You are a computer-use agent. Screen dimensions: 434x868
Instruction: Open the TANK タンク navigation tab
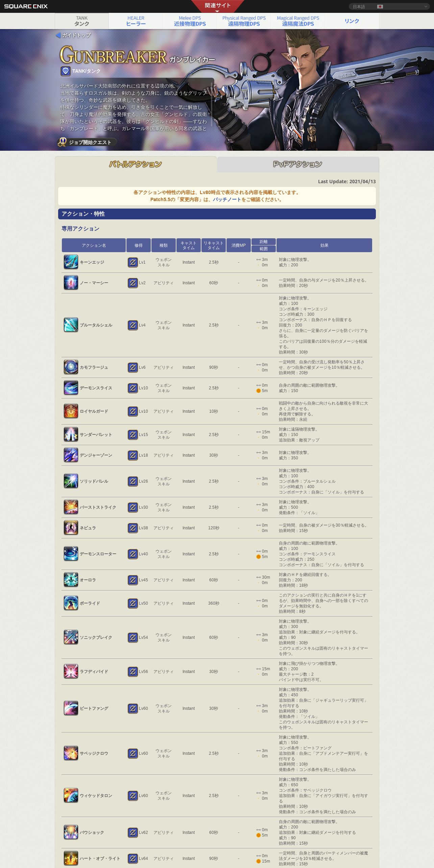[x=82, y=21]
